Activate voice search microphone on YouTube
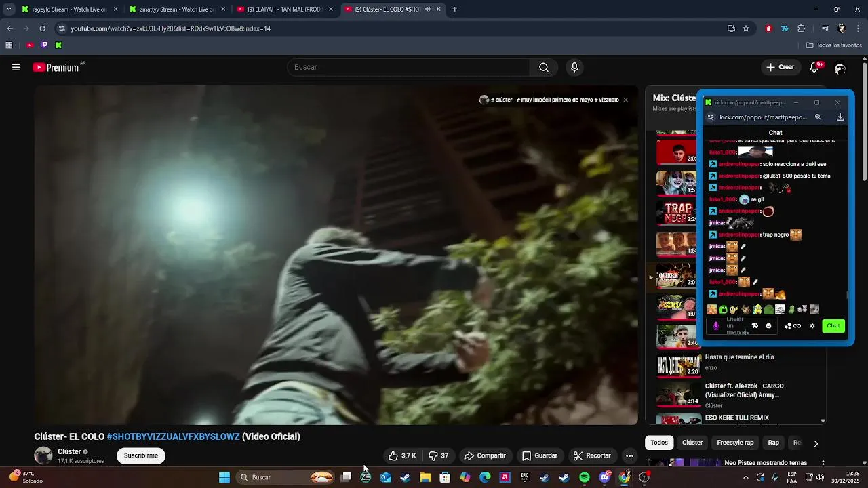Viewport: 868px width, 488px height. (574, 67)
